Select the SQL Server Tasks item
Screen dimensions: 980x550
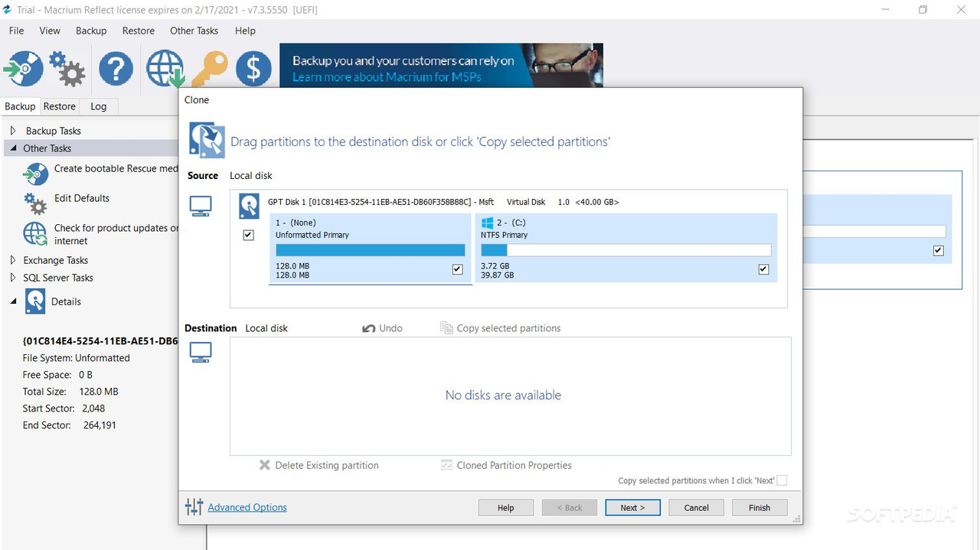[x=58, y=278]
